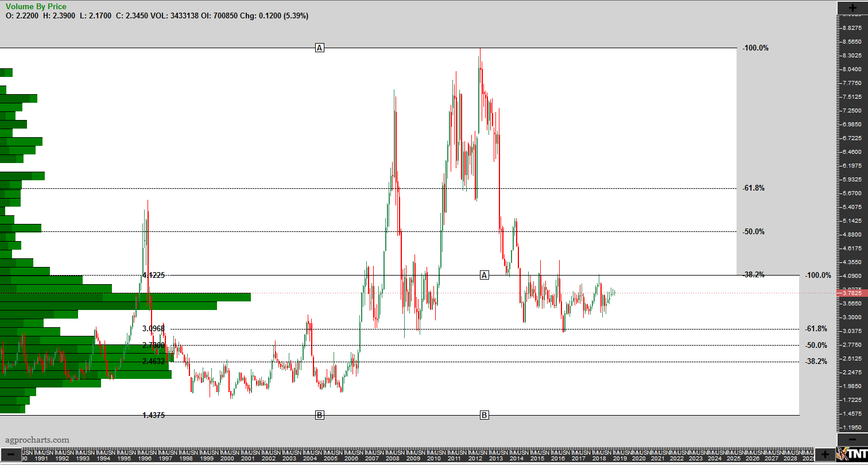Click the -100.0% label next to 8.5650
This screenshot has width=868, height=465.
[x=755, y=48]
